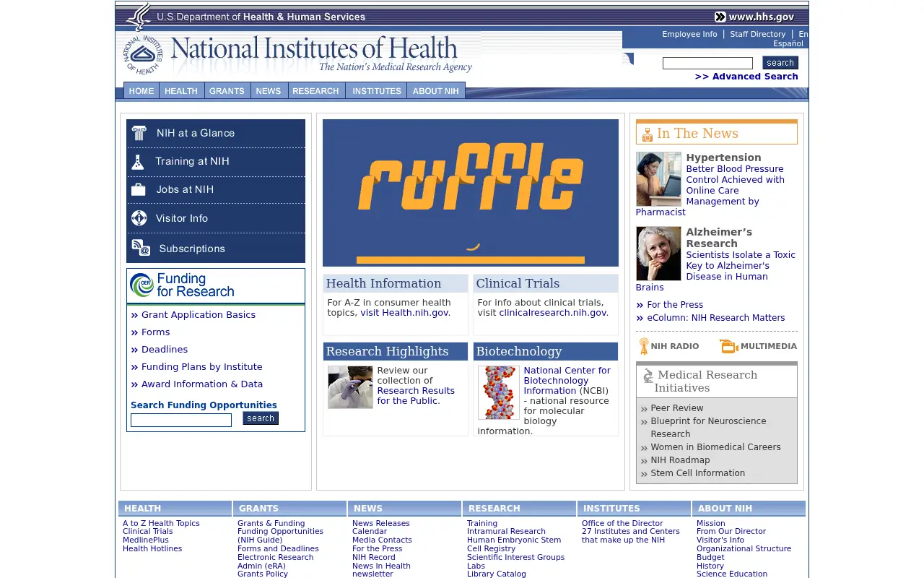Visit the Health.nih.gov link
The width and height of the screenshot is (924, 578).
coord(404,313)
